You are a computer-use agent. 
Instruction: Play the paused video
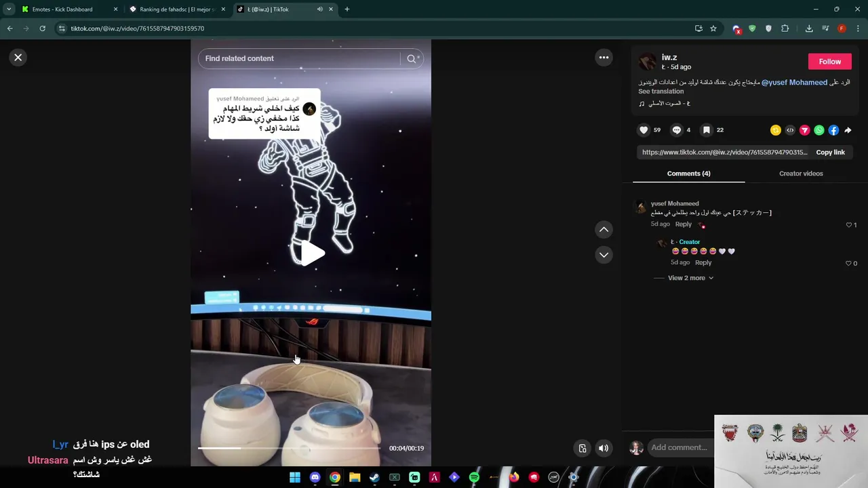(x=311, y=253)
